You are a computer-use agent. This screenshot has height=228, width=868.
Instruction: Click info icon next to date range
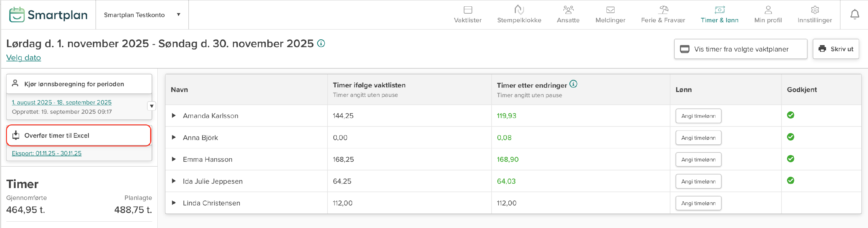[321, 43]
